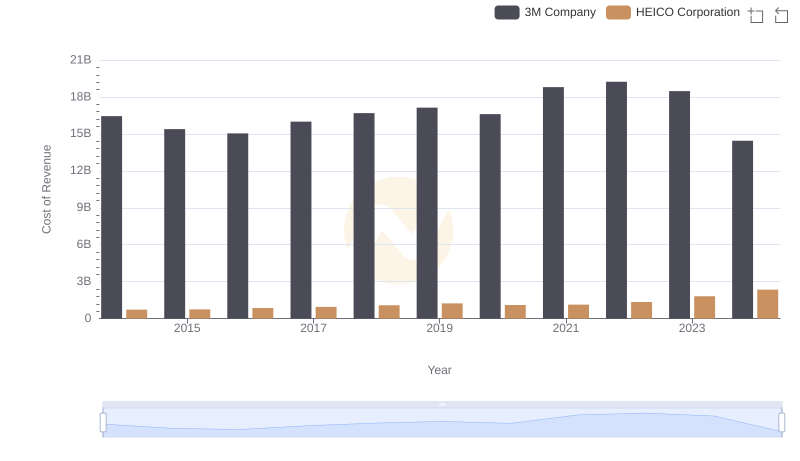Image resolution: width=800 pixels, height=461 pixels.
Task: Click the 3M Company bar for 2018
Action: pyautogui.click(x=364, y=216)
